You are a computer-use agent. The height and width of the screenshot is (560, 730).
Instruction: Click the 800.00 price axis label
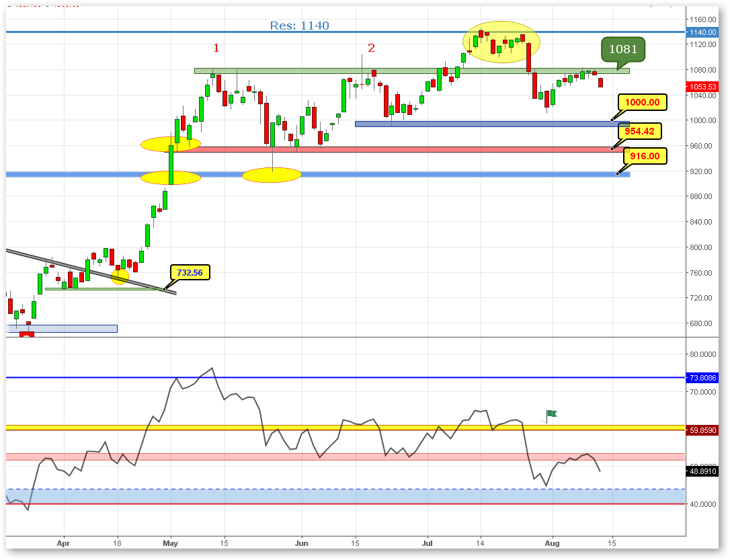(x=701, y=247)
